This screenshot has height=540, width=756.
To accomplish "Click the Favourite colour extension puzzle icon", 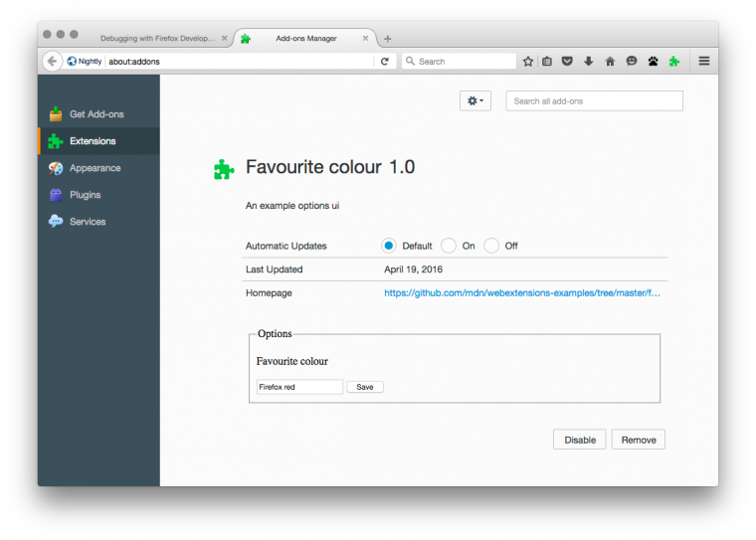I will [x=224, y=169].
